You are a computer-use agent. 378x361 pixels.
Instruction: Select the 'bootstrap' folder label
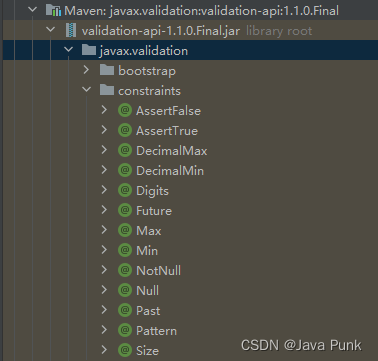pyautogui.click(x=147, y=71)
